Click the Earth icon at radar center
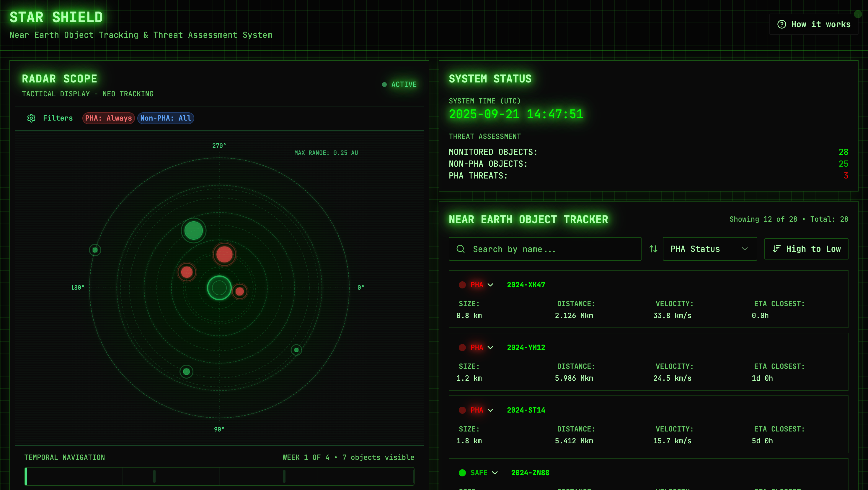This screenshot has width=868, height=490. point(219,288)
